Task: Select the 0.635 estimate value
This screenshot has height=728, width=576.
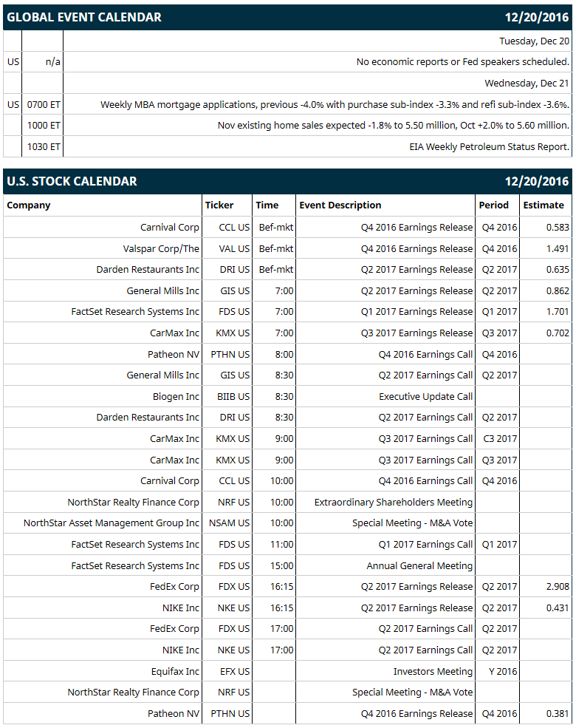Action: (558, 270)
